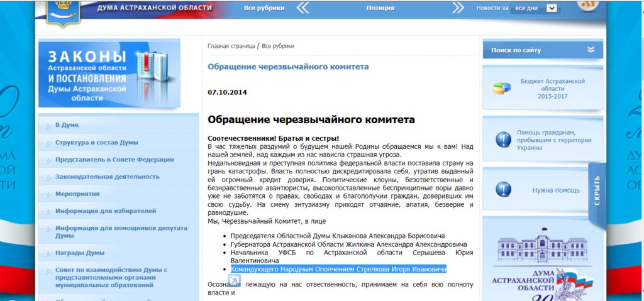Image resolution: width=644 pixels, height=301 pixels.
Task: Click the Жилкина Александра Александровича line
Action: pyautogui.click(x=348, y=244)
